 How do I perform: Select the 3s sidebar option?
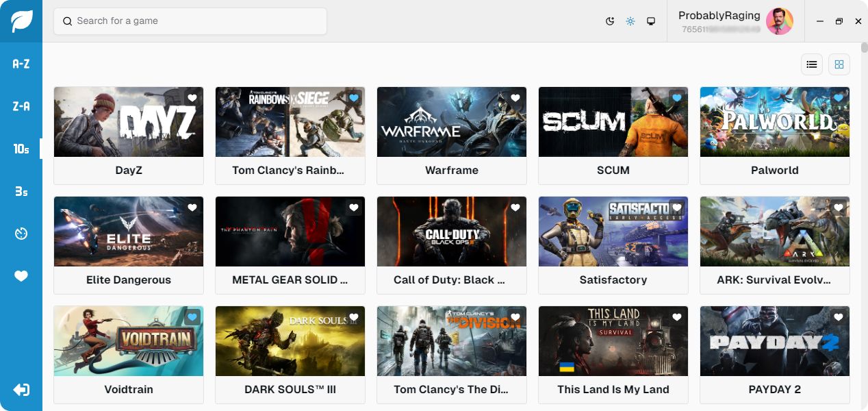21,191
